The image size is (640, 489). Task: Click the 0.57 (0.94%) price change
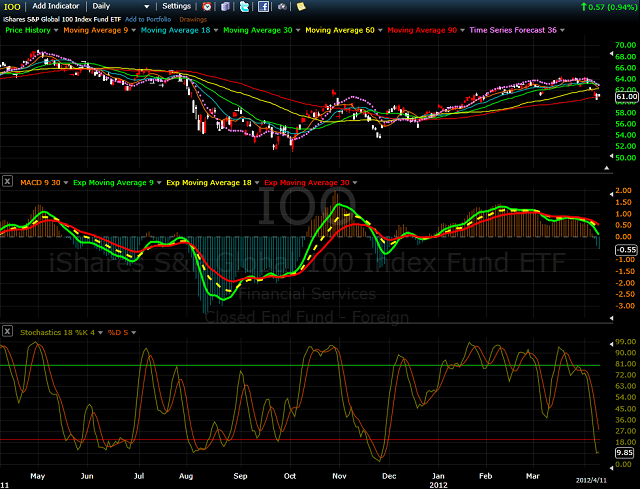tap(609, 7)
